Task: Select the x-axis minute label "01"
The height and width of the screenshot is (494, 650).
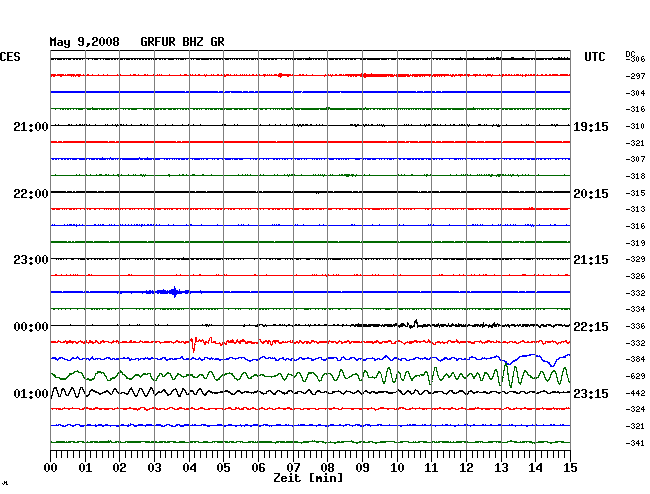Action: pos(85,468)
